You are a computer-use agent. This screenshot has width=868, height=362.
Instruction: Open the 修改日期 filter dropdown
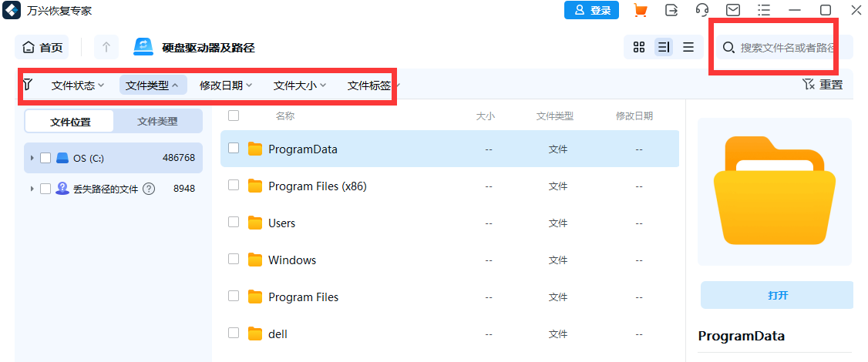click(226, 85)
